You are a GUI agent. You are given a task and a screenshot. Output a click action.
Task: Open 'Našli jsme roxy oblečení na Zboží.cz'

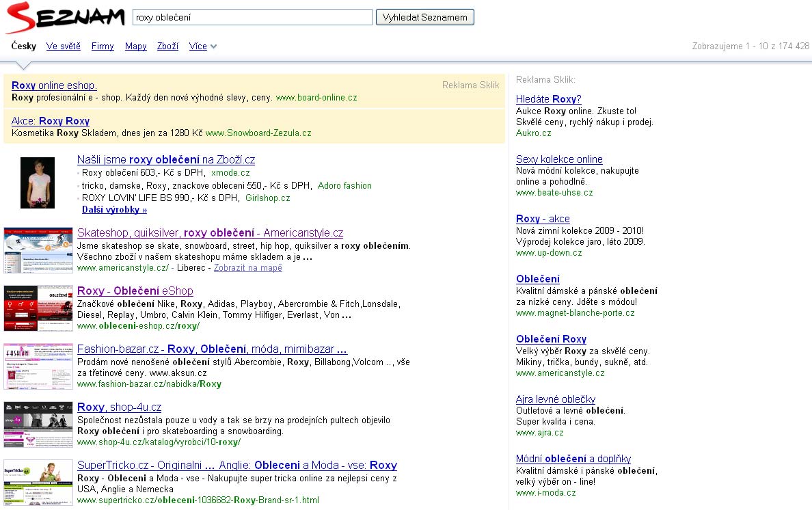[166, 159]
